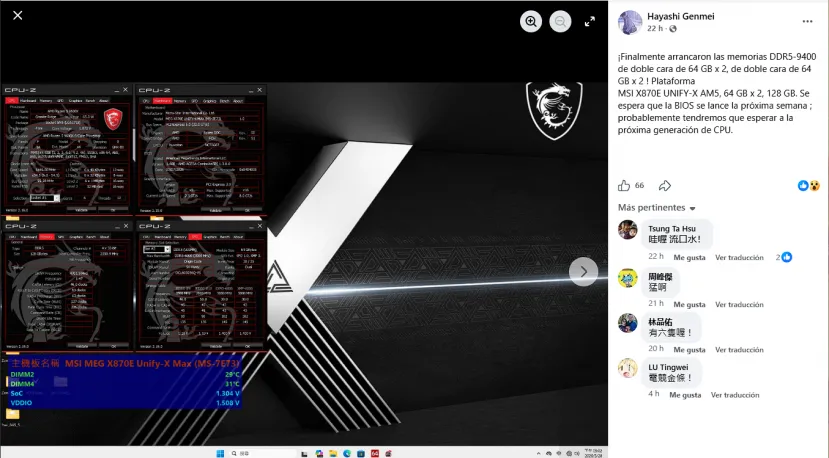Open Tsung Ta Hsu's avatar
The image size is (829, 458).
(628, 230)
